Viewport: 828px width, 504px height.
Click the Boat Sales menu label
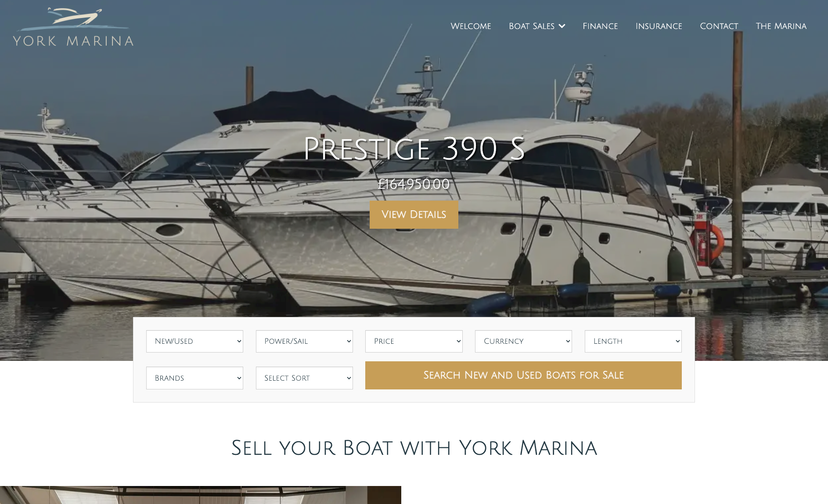(532, 26)
